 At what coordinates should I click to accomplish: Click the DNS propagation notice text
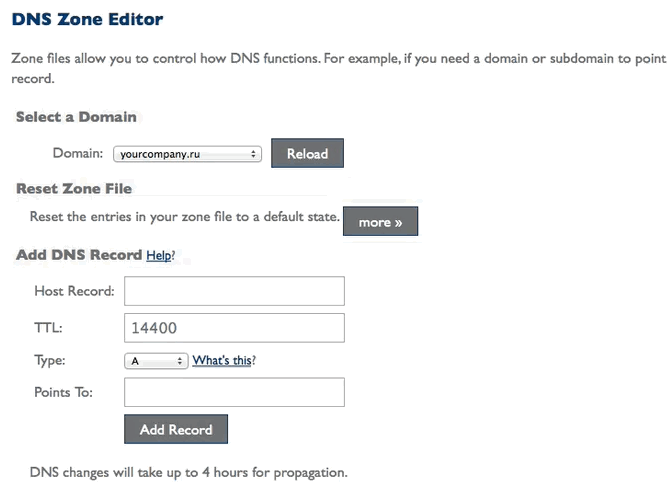188,472
